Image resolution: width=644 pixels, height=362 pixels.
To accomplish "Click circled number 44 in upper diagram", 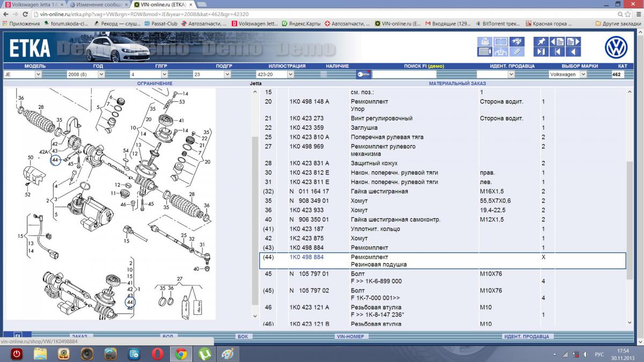I will [55, 159].
